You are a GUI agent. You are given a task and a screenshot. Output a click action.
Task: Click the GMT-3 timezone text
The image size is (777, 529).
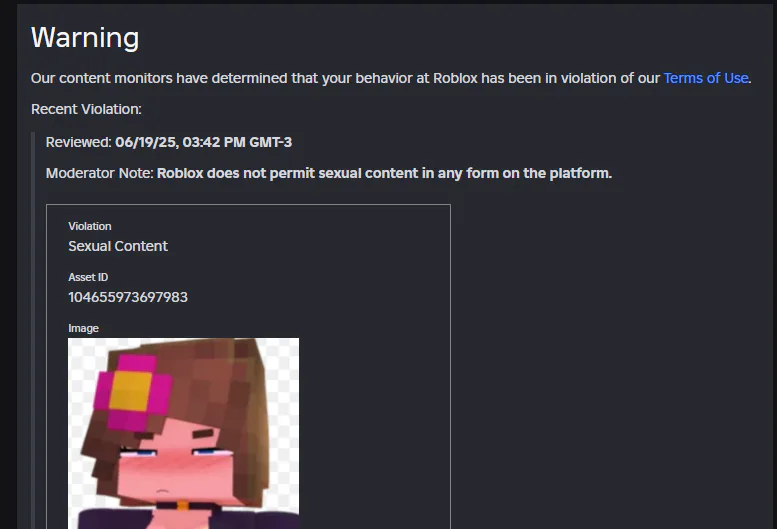click(x=271, y=142)
